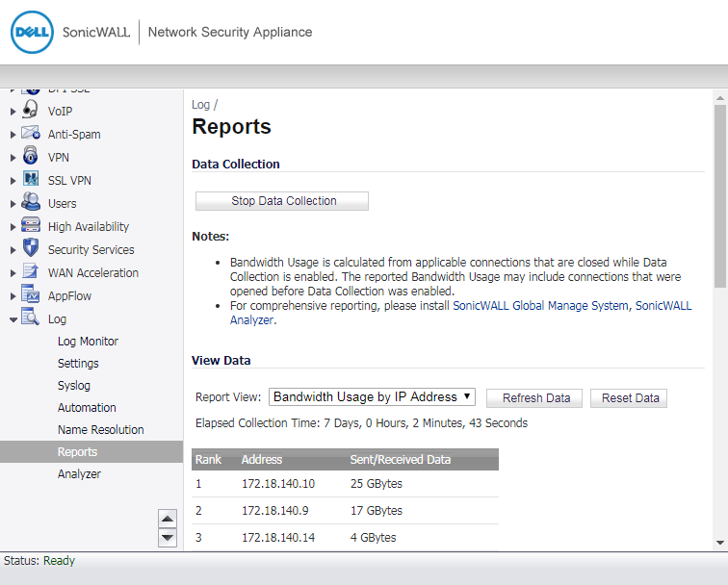The width and height of the screenshot is (728, 585).
Task: Open WAN Acceleration sidebar section
Action: 93,273
